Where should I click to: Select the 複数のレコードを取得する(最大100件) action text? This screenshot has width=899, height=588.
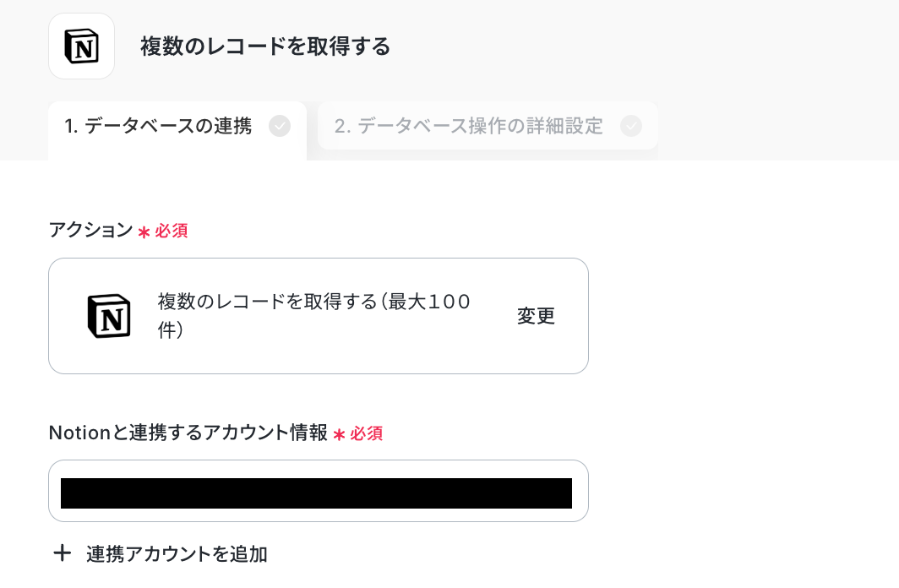point(314,316)
